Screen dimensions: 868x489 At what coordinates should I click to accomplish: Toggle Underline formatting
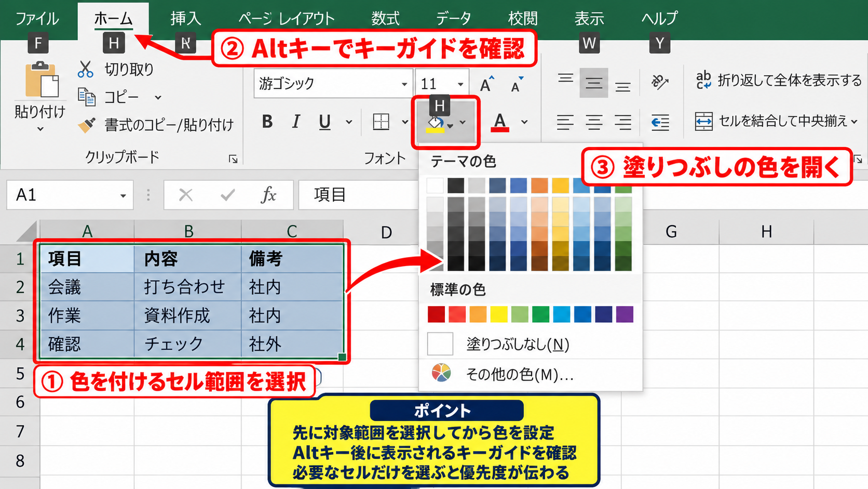325,123
